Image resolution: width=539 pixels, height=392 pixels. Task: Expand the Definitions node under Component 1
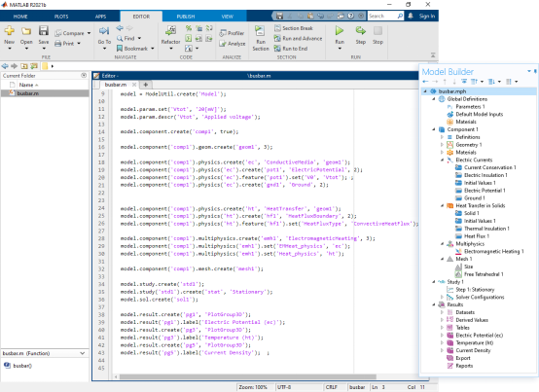(x=442, y=137)
